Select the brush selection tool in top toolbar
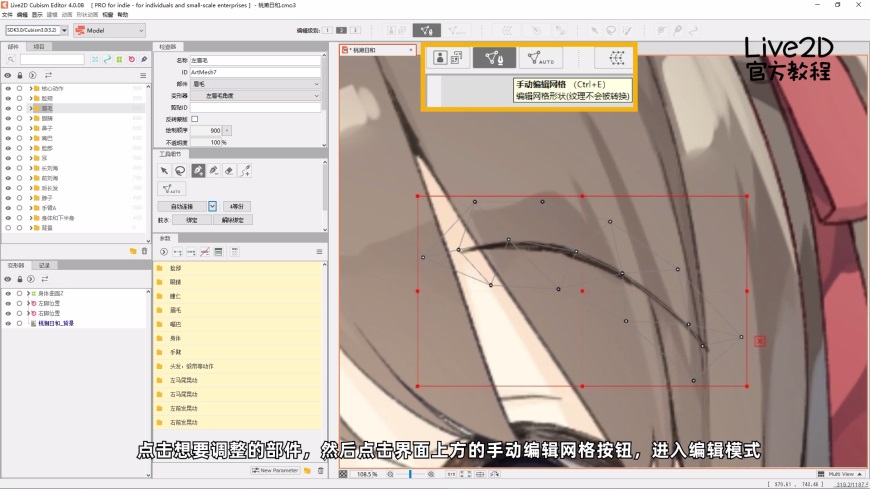The height and width of the screenshot is (489, 870). pos(627,31)
